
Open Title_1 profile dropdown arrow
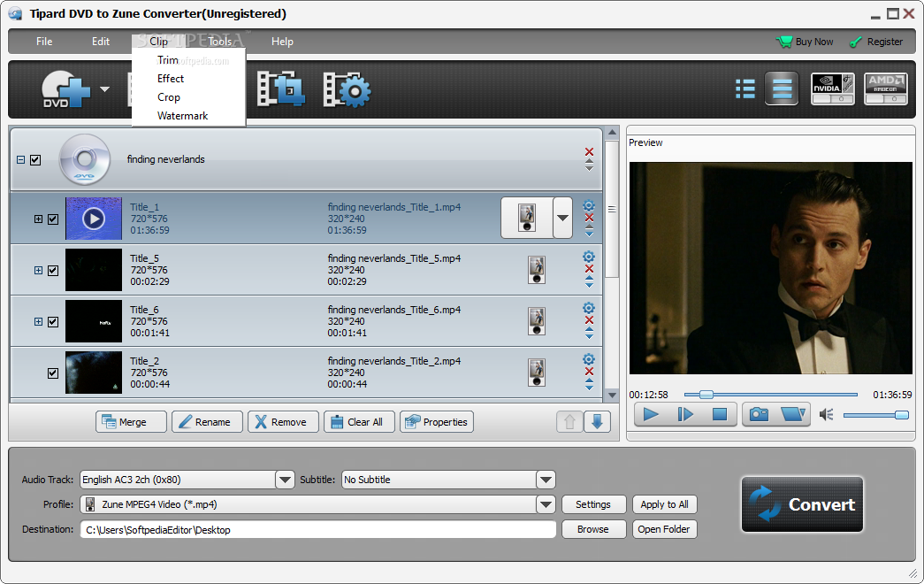pyautogui.click(x=562, y=219)
